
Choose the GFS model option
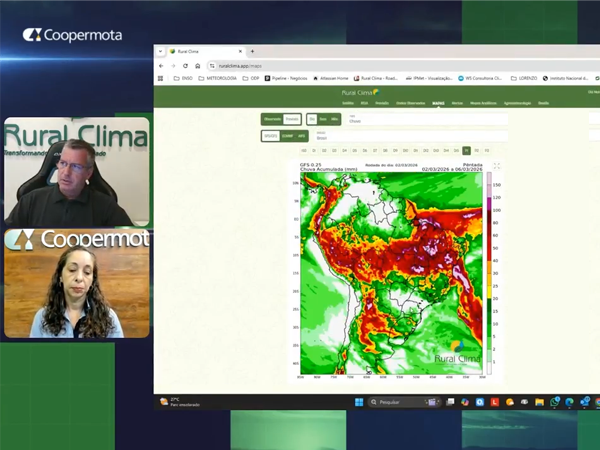click(271, 136)
